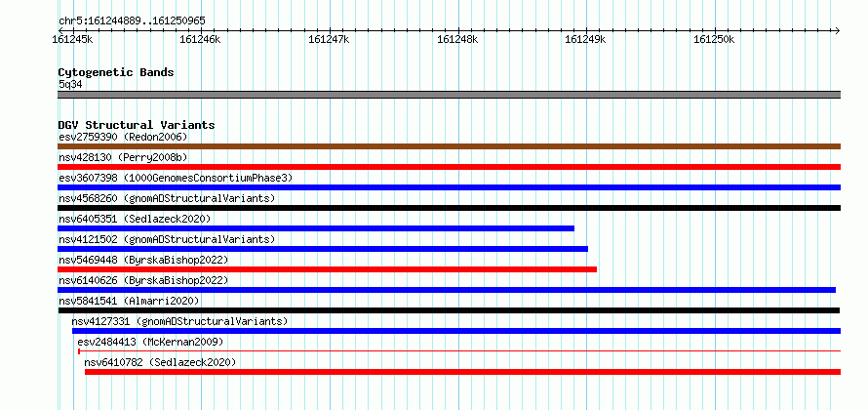Click the thin red esv2484413 variant line
Viewport: 868px width, 410px height.
click(459, 350)
